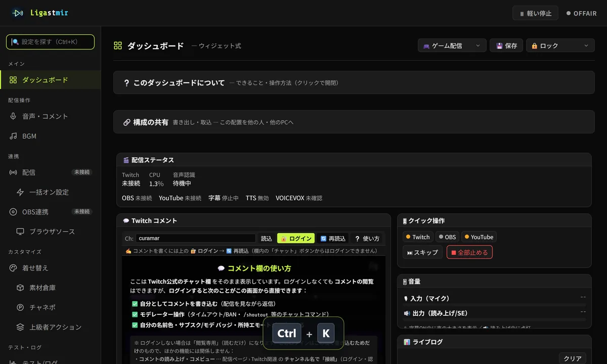Click the 保存 button
Screen dimensions: 607x364
click(506, 45)
